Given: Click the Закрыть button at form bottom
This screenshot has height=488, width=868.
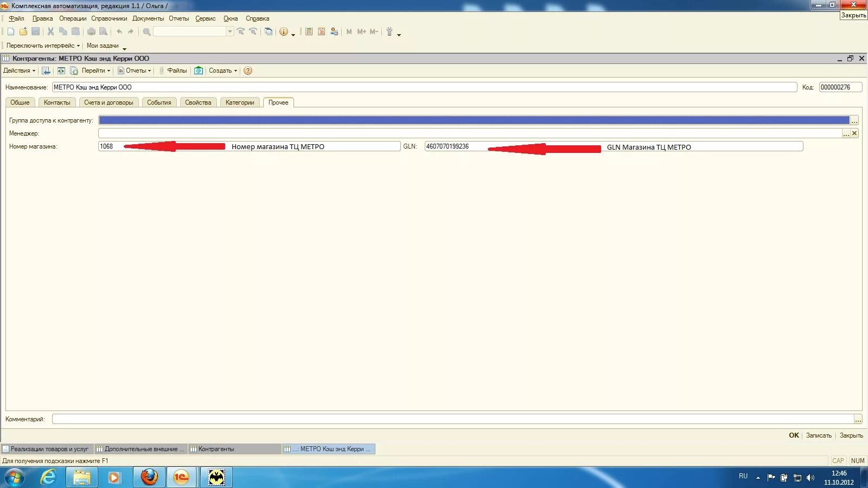Looking at the screenshot, I should [x=851, y=435].
